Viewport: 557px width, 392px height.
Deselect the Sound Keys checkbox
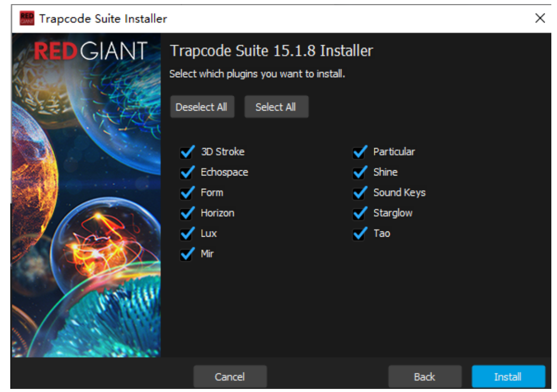coord(359,193)
